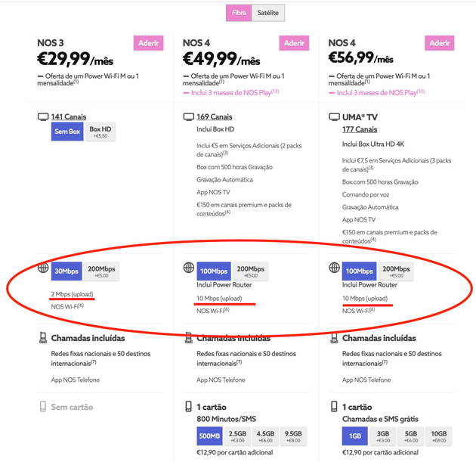This screenshot has height=462, width=476.
Task: Click Aderir for the €29,99 NOS 3 plan
Action: click(x=148, y=43)
